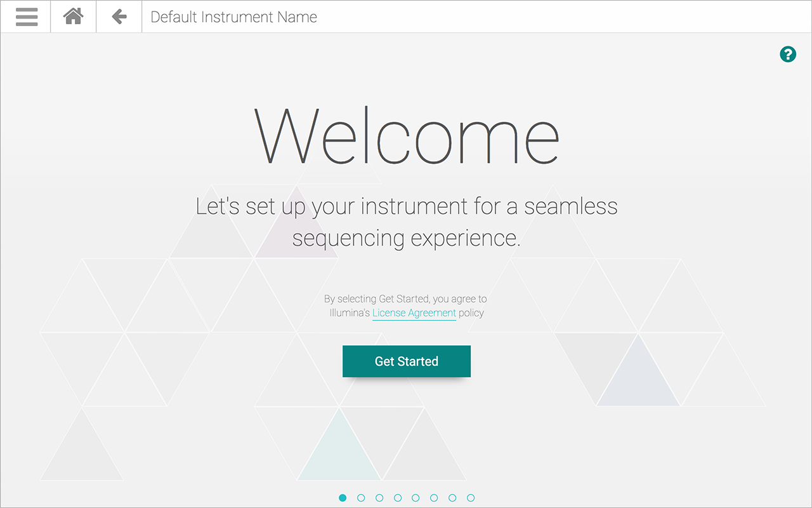
Task: Open help via question mark icon
Action: [787, 55]
